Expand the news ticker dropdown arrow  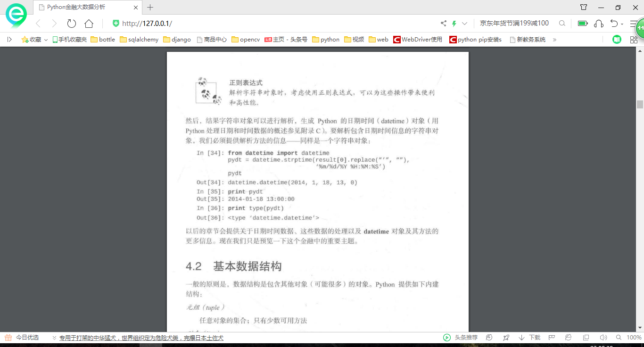coord(55,338)
